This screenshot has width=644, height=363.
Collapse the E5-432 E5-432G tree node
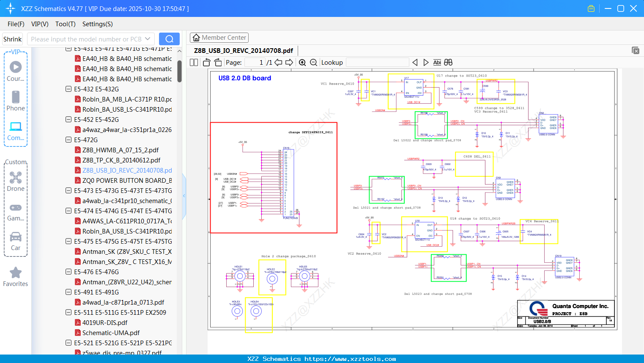pyautogui.click(x=69, y=89)
